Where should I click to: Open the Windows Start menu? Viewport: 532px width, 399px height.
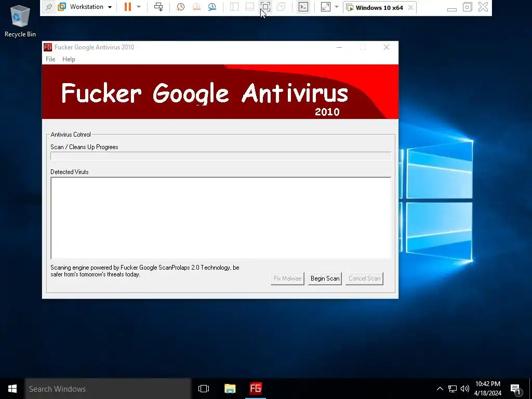coord(12,389)
